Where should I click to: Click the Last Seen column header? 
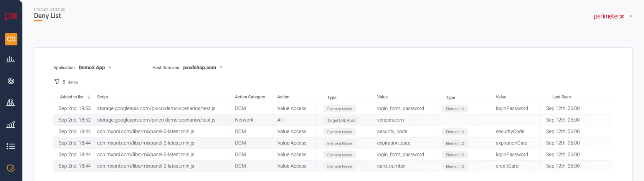click(x=561, y=97)
